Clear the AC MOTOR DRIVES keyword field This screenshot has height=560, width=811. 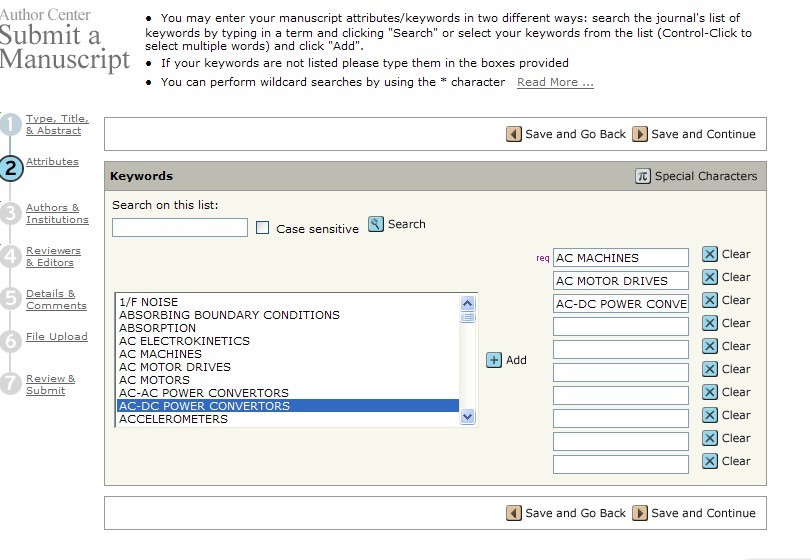[x=710, y=278]
